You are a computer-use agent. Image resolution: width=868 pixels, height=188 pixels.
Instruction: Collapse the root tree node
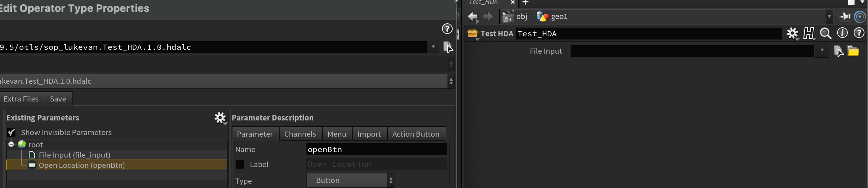[11, 145]
